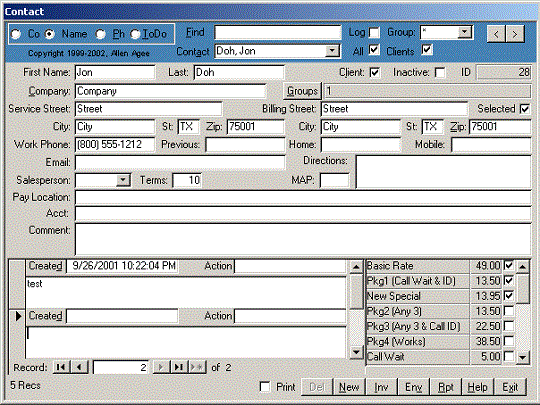Click the Find input field
The width and height of the screenshot is (540, 405).
coord(278,32)
